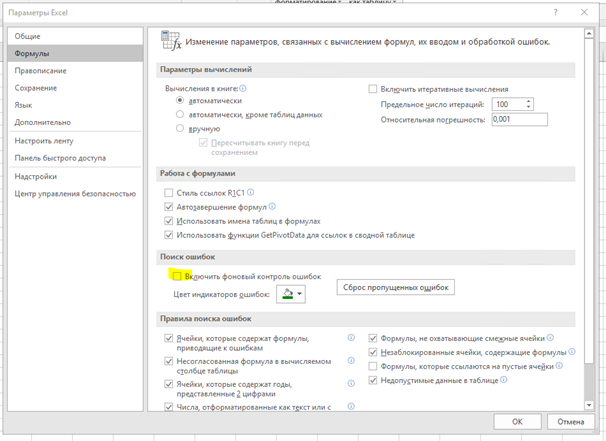Viewport: 606px width, 441px height.
Task: Toggle GetPivotData functions checkbox
Action: pyautogui.click(x=169, y=235)
